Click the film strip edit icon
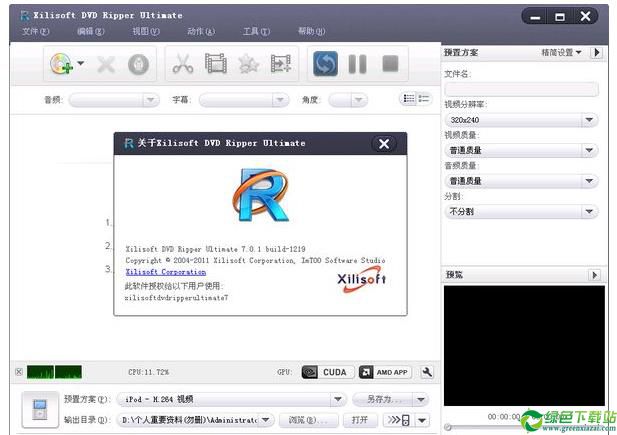 [x=215, y=64]
